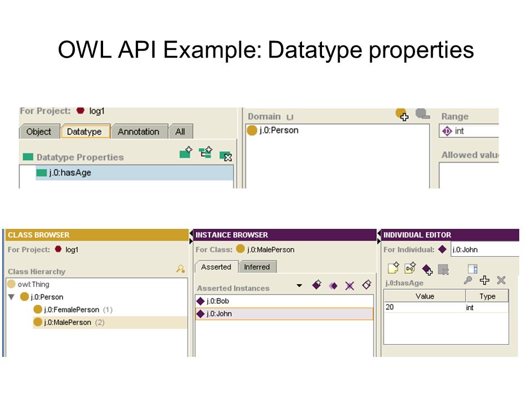Click the create instance icon

317,284
